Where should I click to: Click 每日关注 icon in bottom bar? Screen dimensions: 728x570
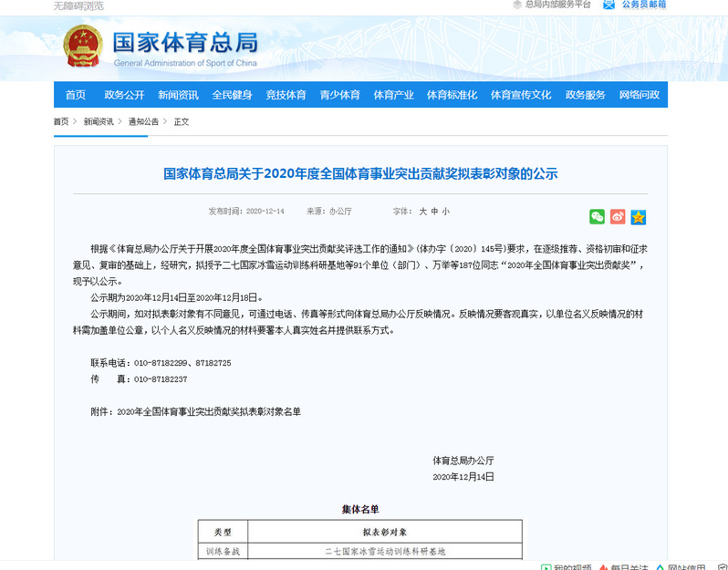[x=604, y=566]
